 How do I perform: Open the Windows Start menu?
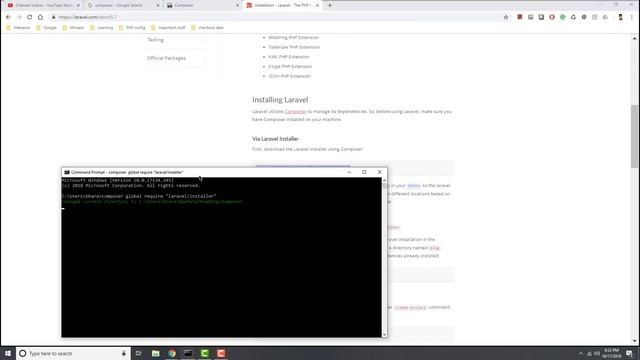7,353
